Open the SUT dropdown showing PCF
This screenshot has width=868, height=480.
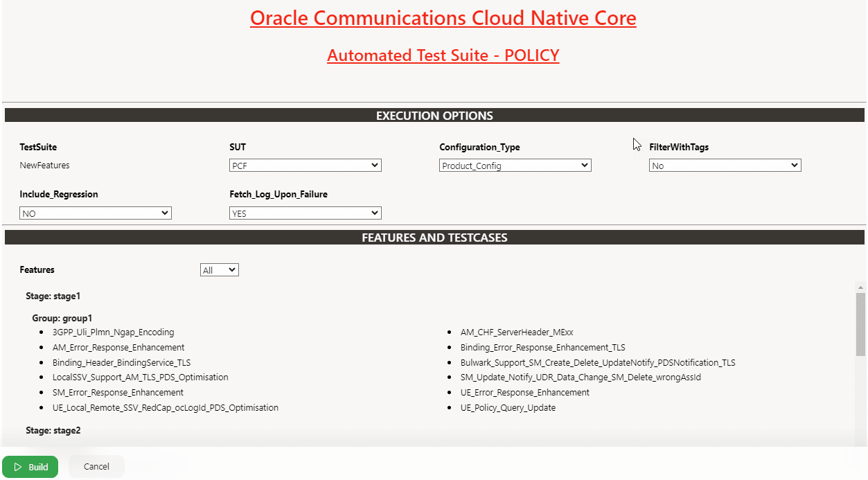tap(305, 166)
